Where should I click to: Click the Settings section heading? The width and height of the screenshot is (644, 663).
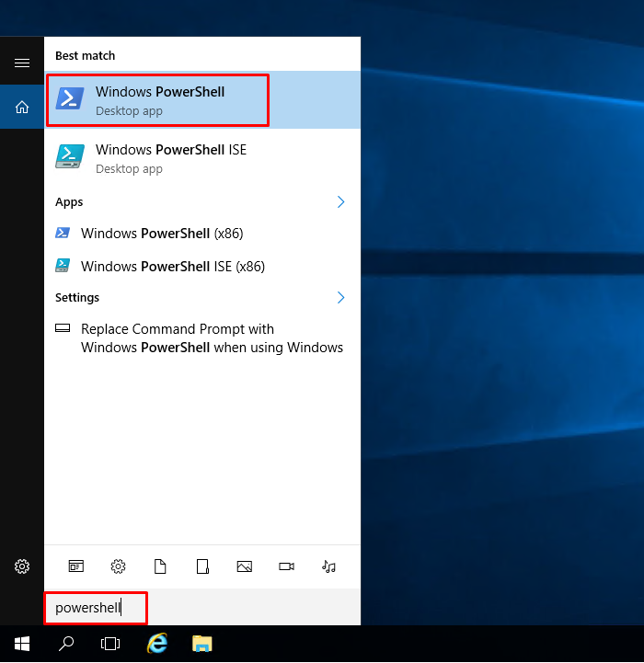(x=77, y=298)
